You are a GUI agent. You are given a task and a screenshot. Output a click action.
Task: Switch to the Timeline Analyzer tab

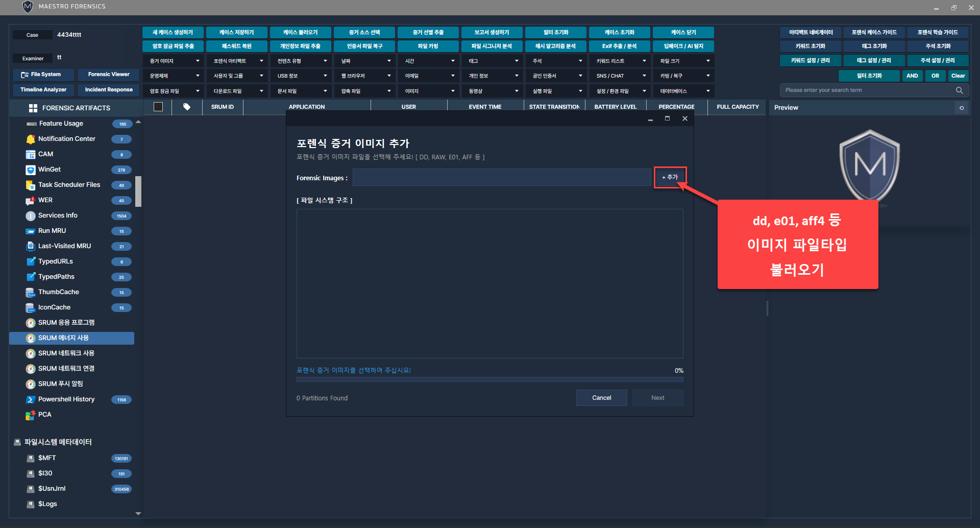[x=43, y=90]
